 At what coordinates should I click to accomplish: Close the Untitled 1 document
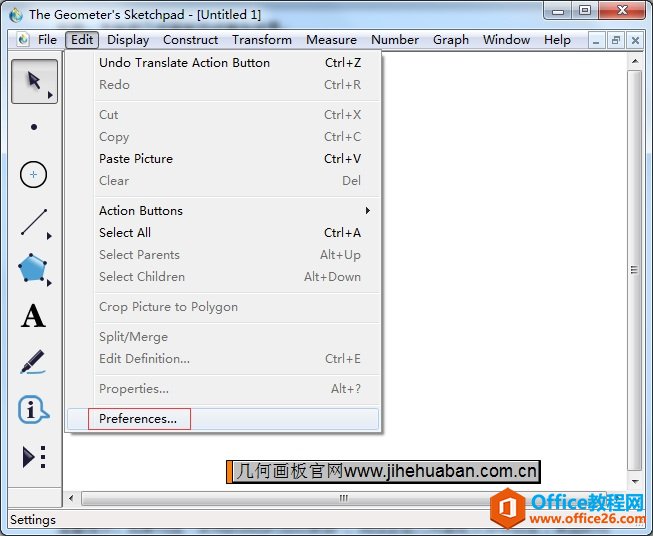[635, 40]
